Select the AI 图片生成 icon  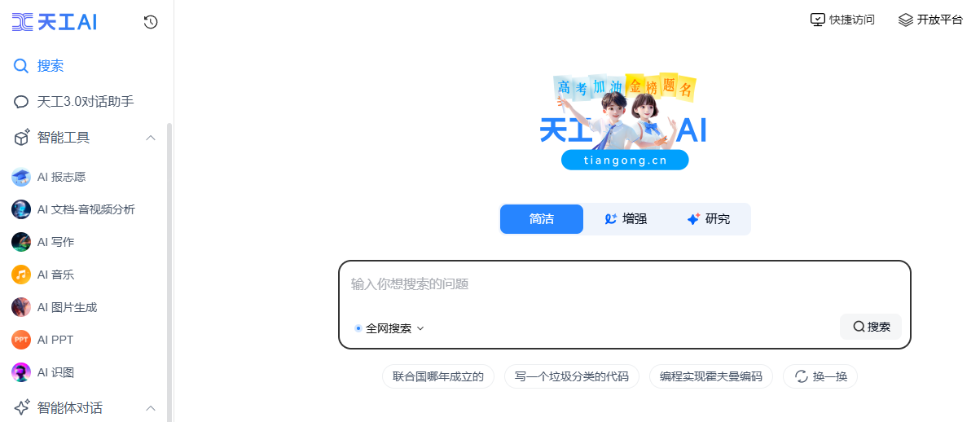pyautogui.click(x=21, y=307)
